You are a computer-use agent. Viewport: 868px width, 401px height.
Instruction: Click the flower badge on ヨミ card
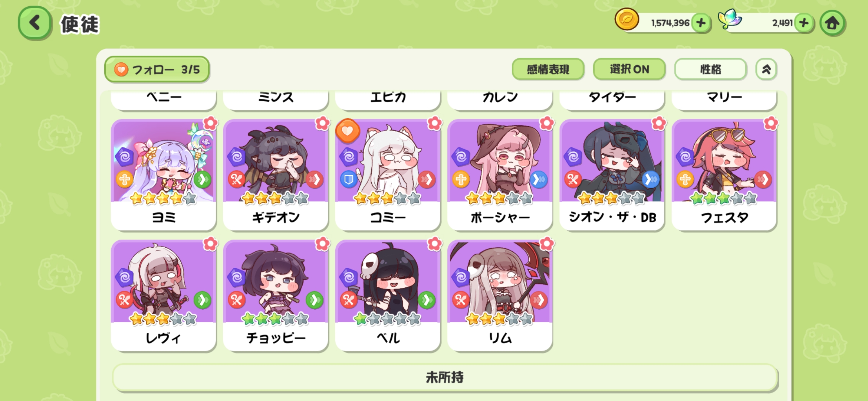click(x=210, y=123)
